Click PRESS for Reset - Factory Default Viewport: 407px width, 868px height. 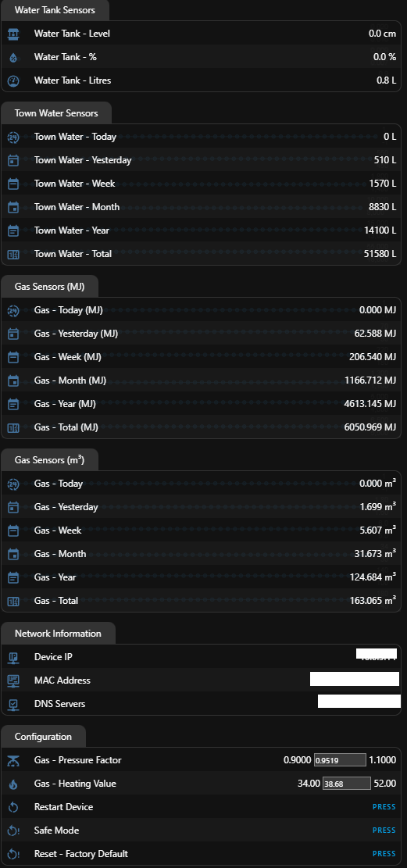384,854
